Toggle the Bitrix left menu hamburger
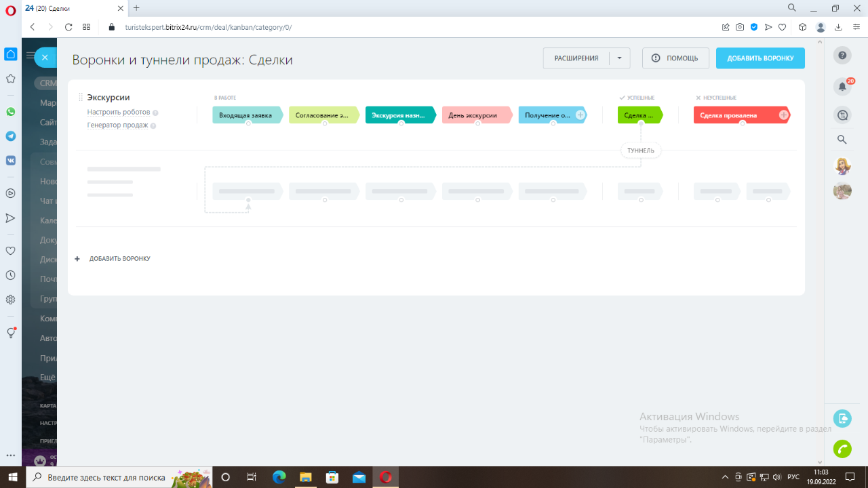 (x=30, y=56)
